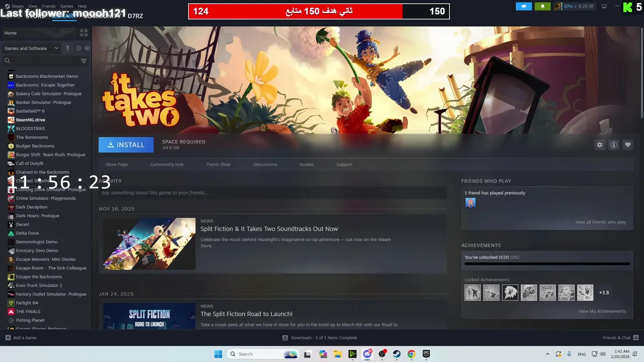Open the Discussions tab
Viewport: 644px width, 362px height.
(265, 164)
